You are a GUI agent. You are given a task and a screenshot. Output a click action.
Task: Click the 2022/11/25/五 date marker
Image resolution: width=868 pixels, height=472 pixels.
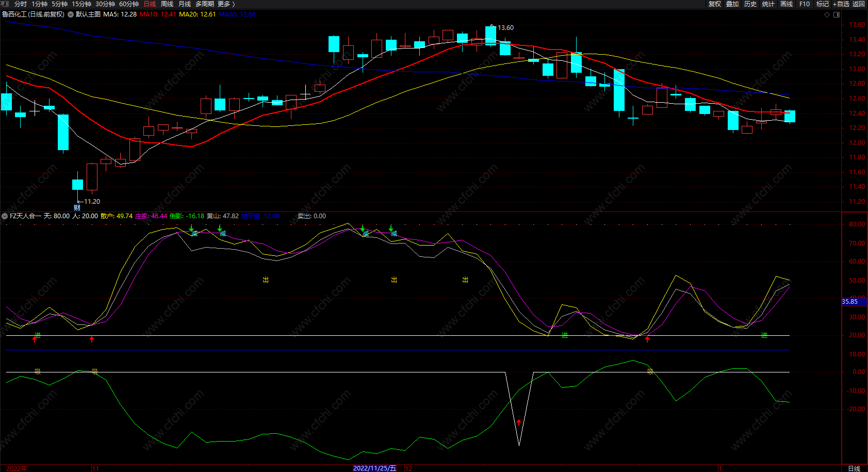[374, 468]
